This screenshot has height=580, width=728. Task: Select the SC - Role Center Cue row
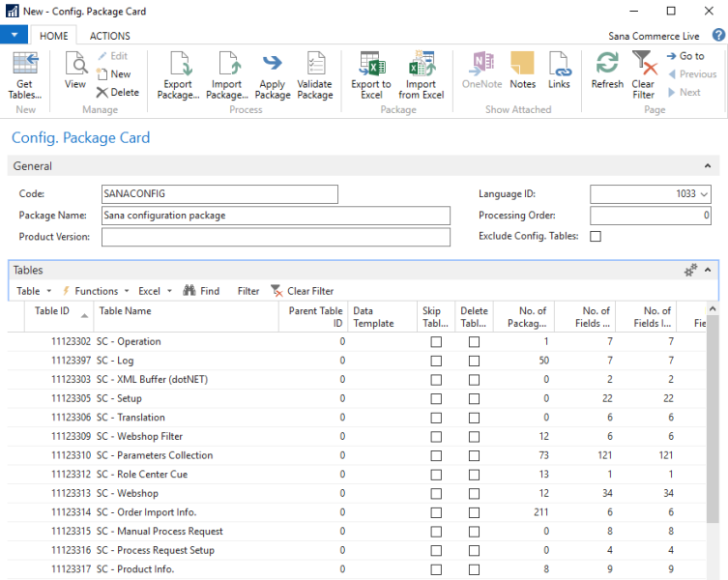(357, 475)
